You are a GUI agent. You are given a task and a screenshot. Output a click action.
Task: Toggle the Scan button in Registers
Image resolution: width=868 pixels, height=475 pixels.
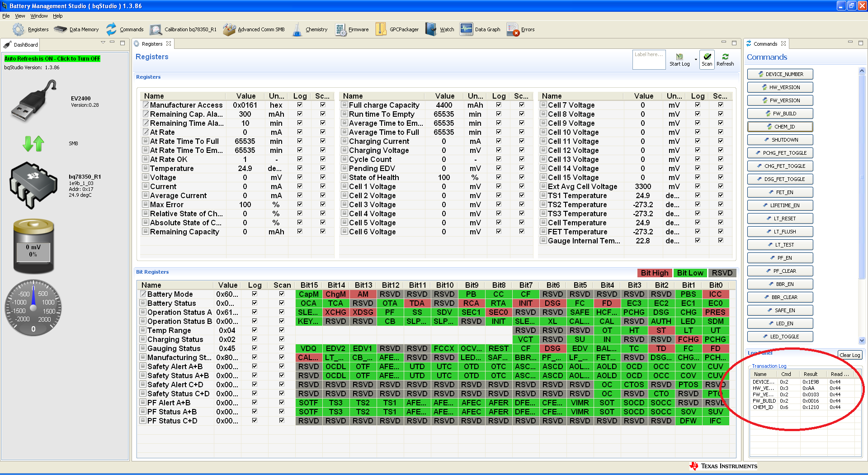(707, 59)
